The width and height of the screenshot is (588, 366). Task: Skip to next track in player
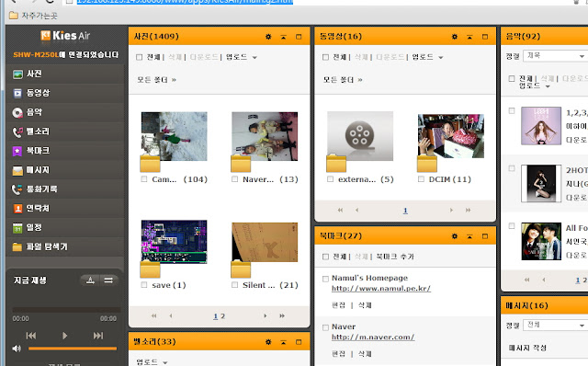coord(98,336)
